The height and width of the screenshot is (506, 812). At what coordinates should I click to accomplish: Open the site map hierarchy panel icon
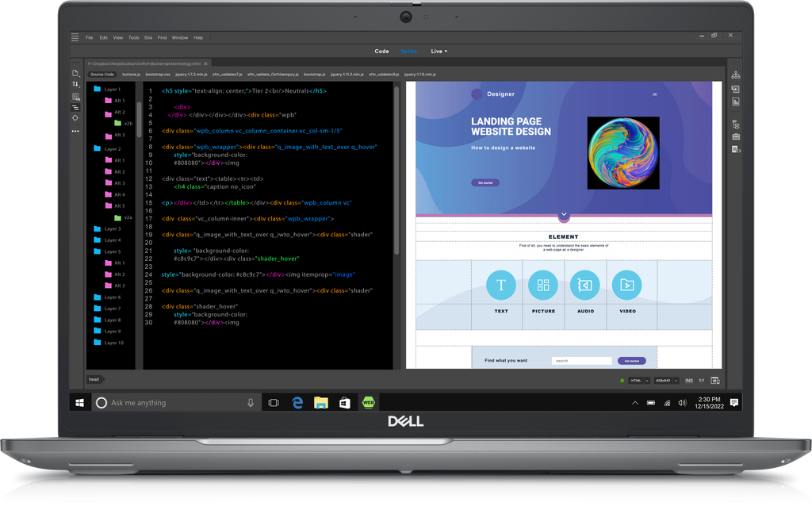[x=735, y=75]
